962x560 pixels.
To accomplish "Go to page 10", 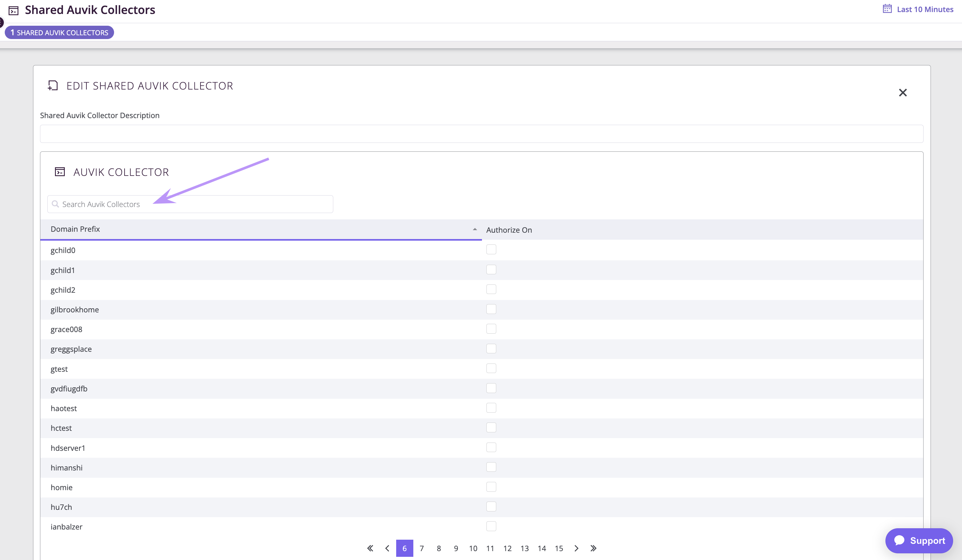I will click(x=473, y=548).
